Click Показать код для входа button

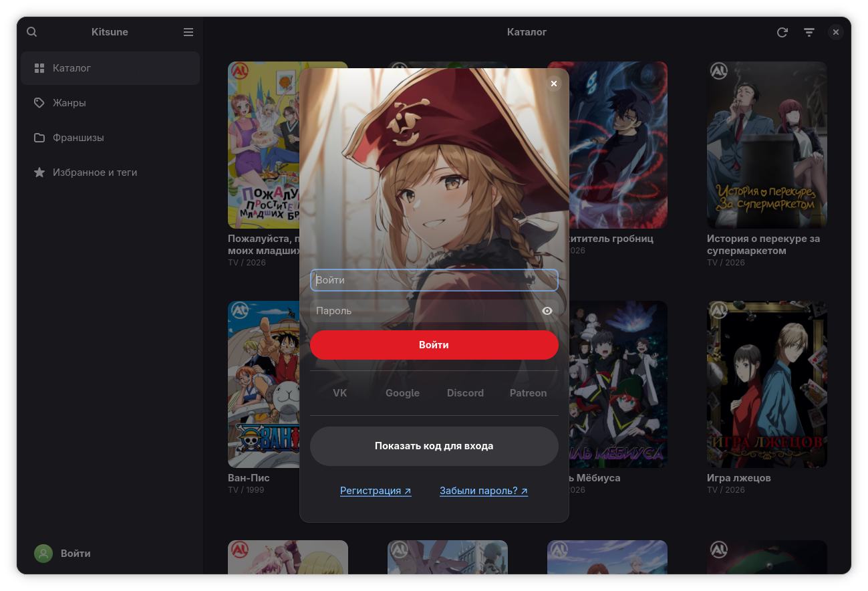(434, 446)
